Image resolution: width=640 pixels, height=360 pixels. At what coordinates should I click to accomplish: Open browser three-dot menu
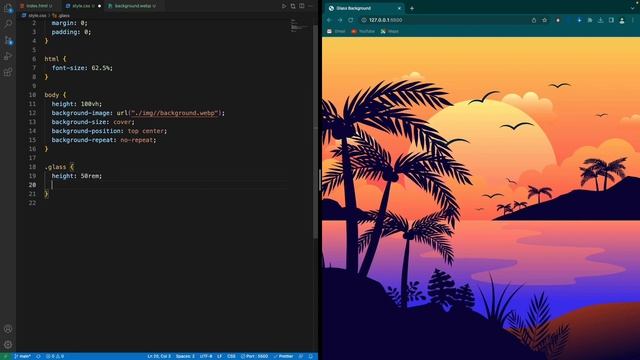(633, 20)
